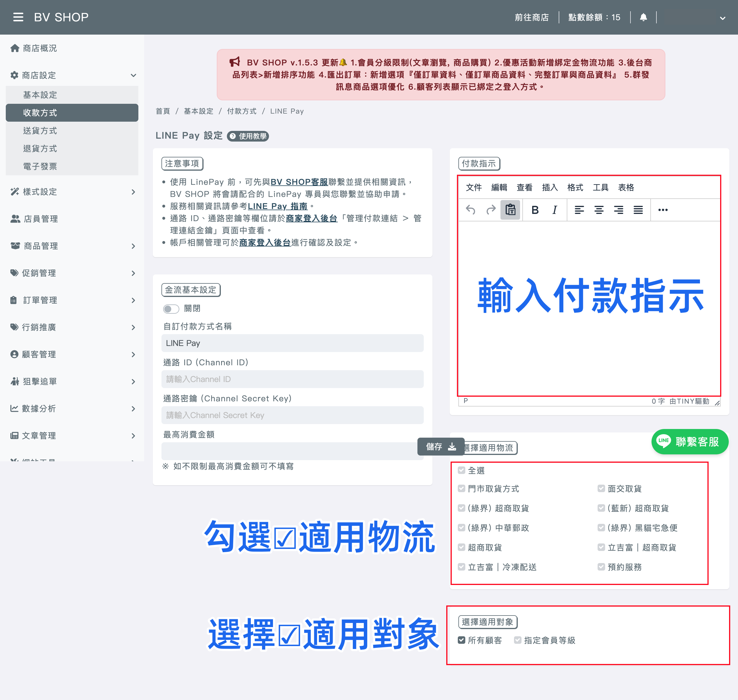Align text right
The width and height of the screenshot is (738, 700).
tap(619, 210)
